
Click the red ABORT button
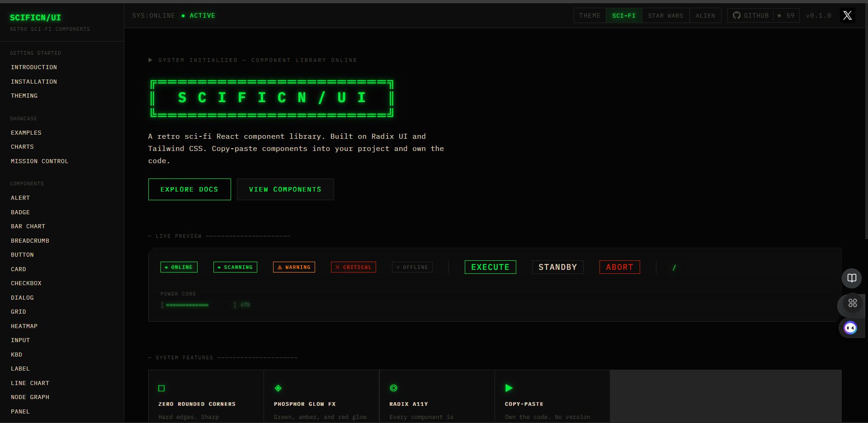coord(620,267)
